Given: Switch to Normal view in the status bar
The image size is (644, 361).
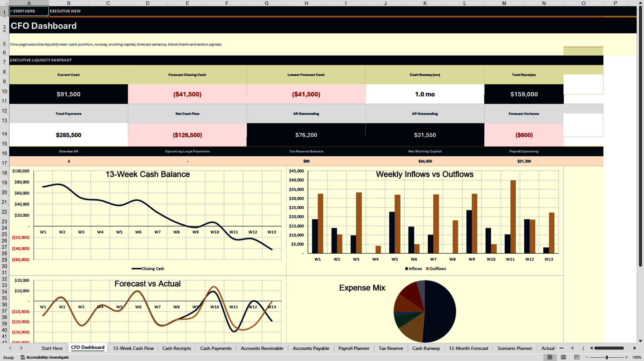Looking at the screenshot, I should point(550,357).
